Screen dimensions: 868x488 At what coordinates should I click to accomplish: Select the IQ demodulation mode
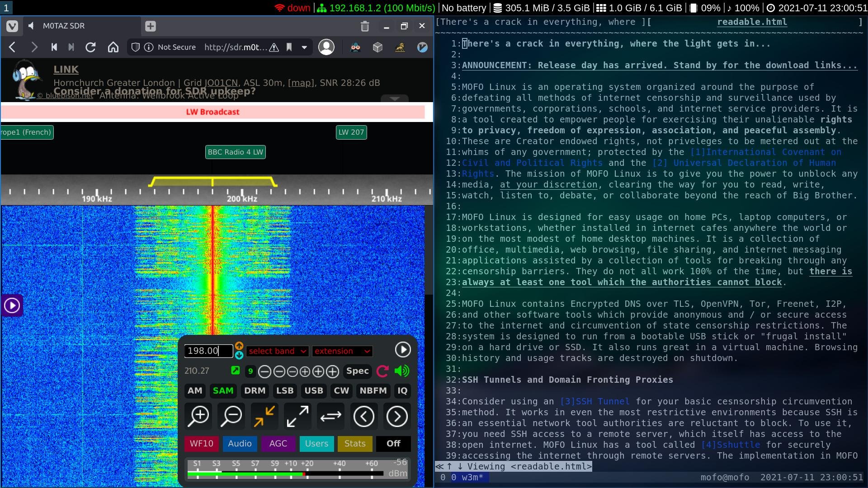coord(402,390)
